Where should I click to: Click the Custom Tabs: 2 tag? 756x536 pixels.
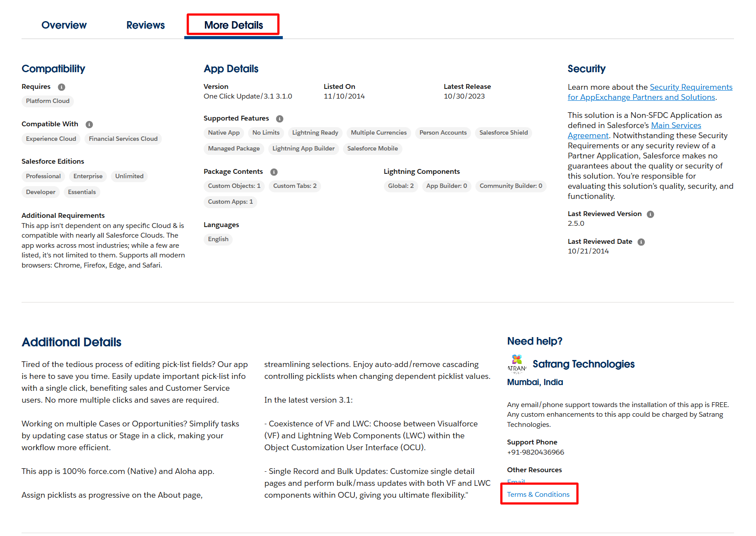295,186
